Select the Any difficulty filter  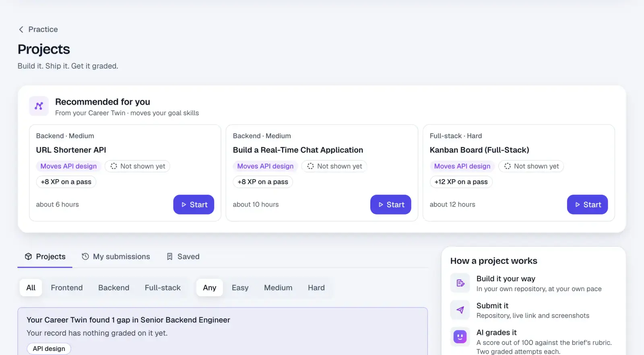[x=210, y=288]
